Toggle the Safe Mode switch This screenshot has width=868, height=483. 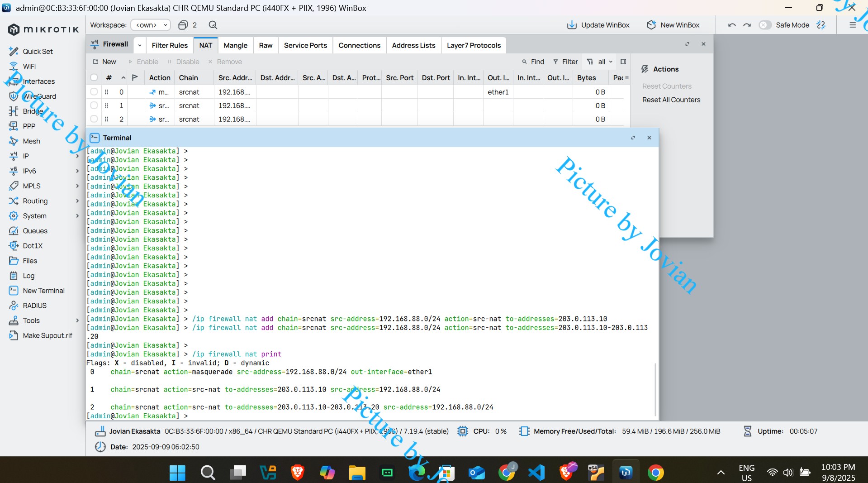point(765,25)
